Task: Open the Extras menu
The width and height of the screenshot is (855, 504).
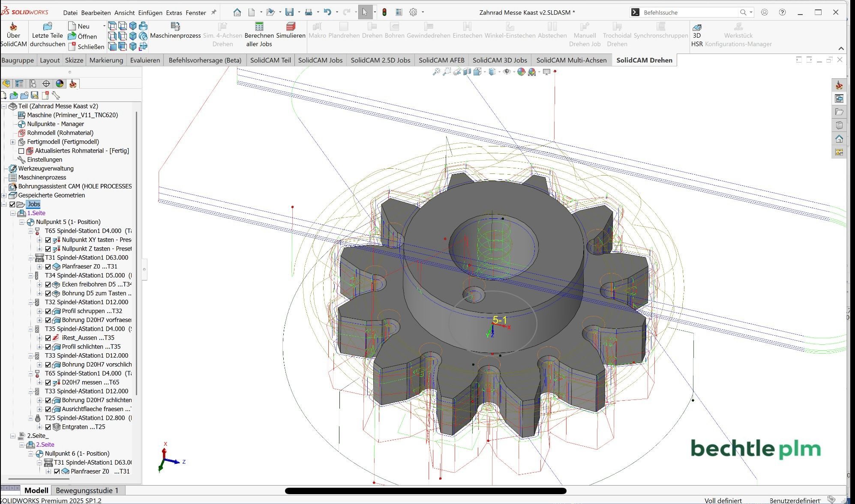Action: (x=174, y=13)
